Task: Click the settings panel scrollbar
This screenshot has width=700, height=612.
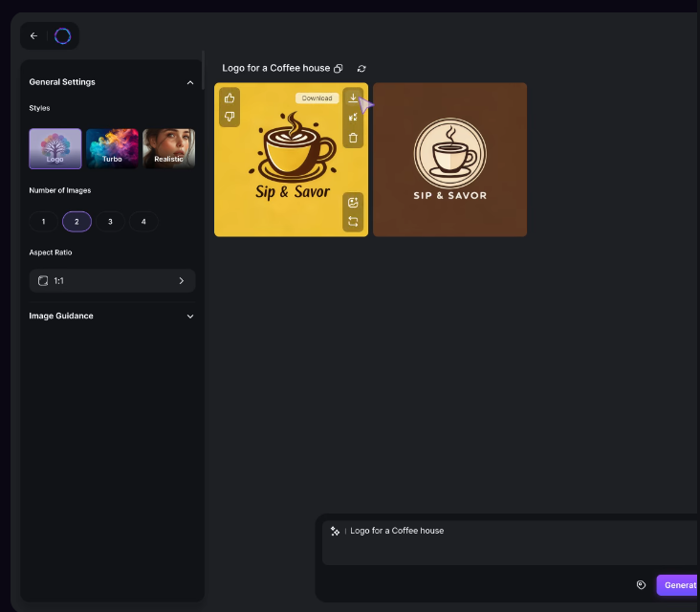Action: tap(203, 71)
